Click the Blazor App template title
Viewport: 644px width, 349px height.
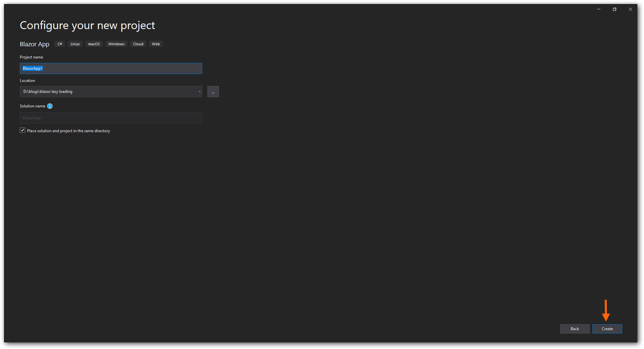[35, 44]
